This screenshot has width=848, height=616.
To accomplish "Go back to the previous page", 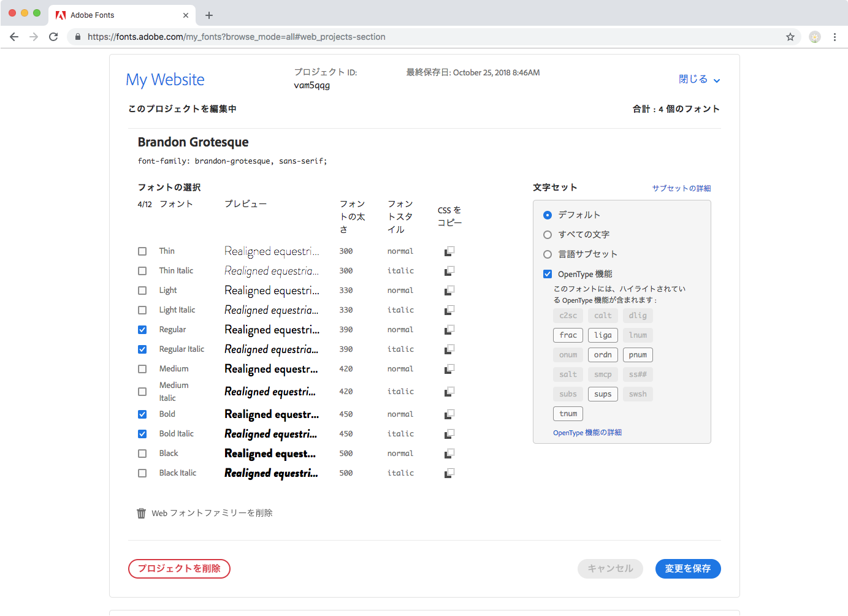I will coord(14,37).
